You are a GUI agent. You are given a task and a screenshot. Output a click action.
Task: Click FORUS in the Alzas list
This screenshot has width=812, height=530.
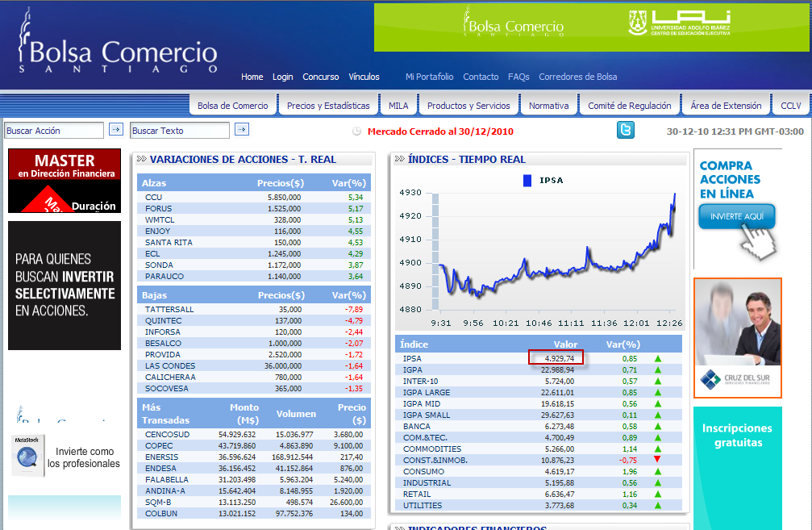click(x=159, y=209)
